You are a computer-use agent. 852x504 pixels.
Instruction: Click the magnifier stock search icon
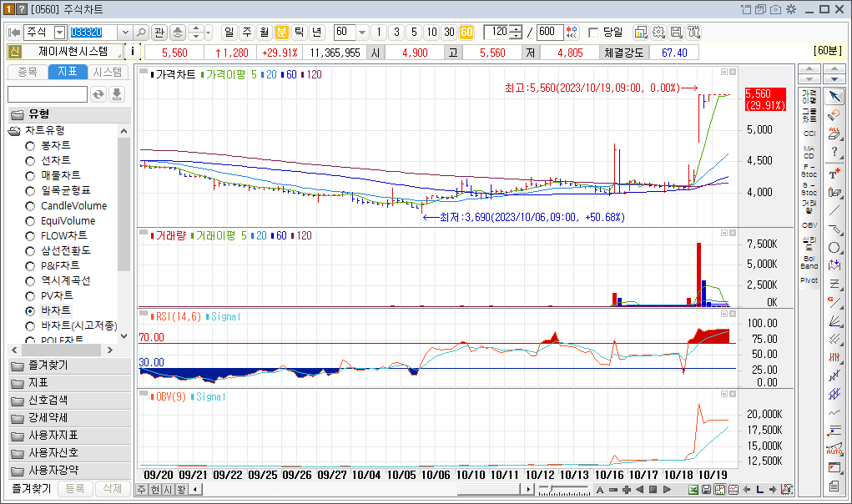click(141, 32)
